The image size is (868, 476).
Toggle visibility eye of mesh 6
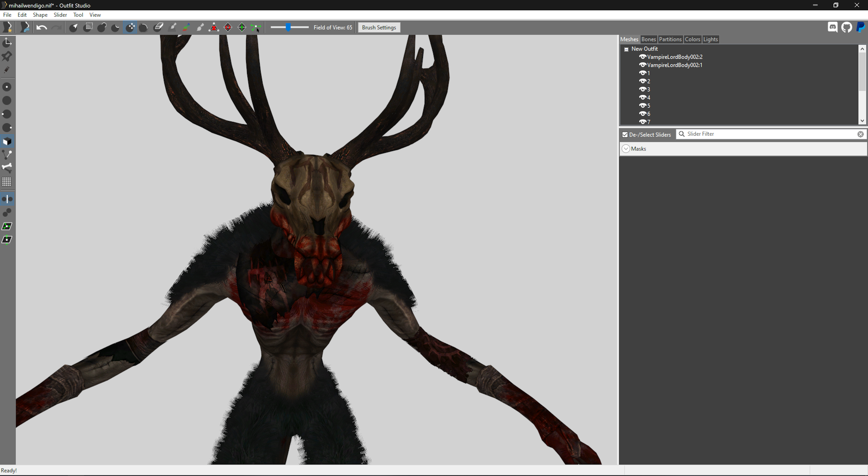coord(642,114)
